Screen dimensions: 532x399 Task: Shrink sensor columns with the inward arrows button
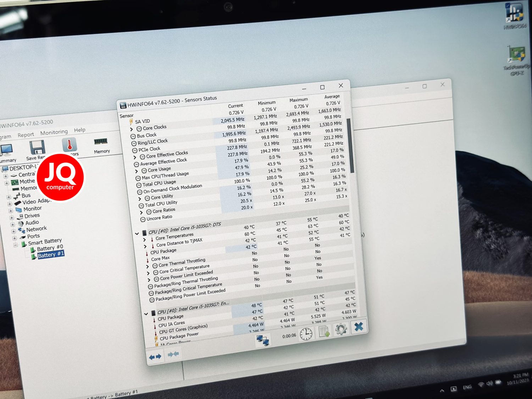point(173,354)
